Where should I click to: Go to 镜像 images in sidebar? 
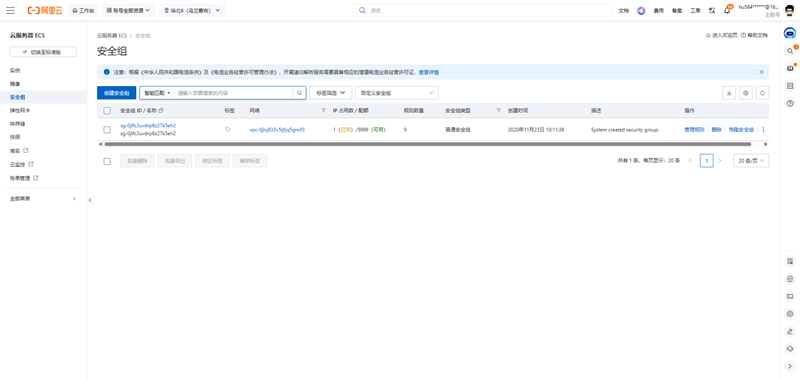click(x=15, y=84)
